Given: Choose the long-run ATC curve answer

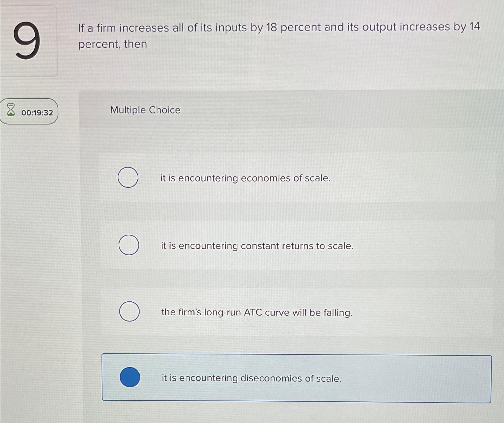Looking at the screenshot, I should 130,312.
